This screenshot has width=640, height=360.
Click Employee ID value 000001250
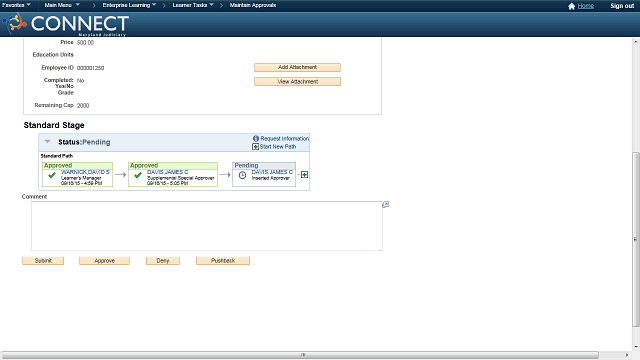tap(90, 68)
